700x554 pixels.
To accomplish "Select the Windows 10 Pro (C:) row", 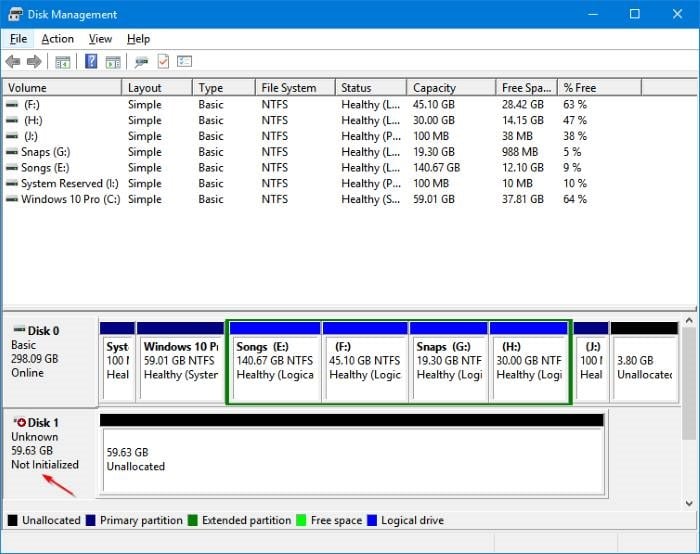I will point(322,199).
